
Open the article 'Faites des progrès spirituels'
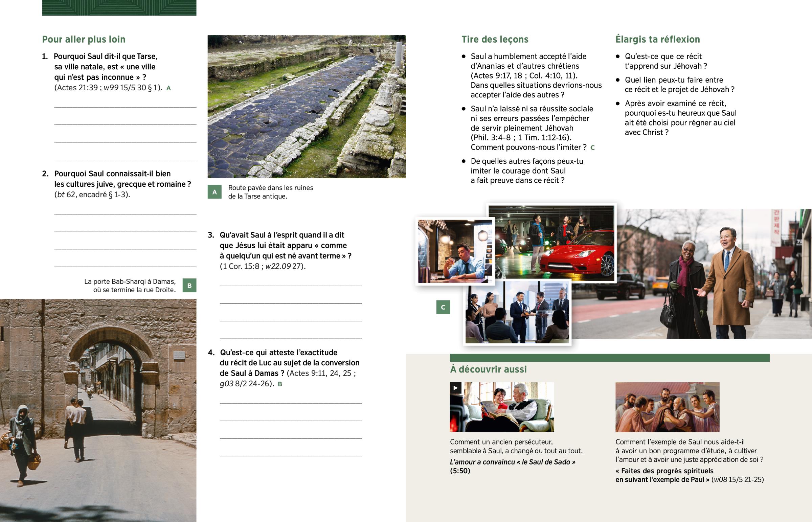pyautogui.click(x=664, y=471)
